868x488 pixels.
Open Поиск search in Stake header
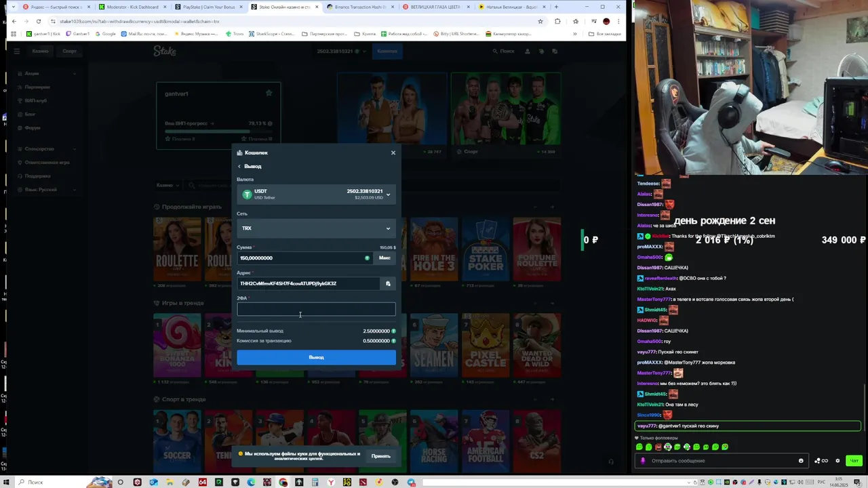point(503,51)
